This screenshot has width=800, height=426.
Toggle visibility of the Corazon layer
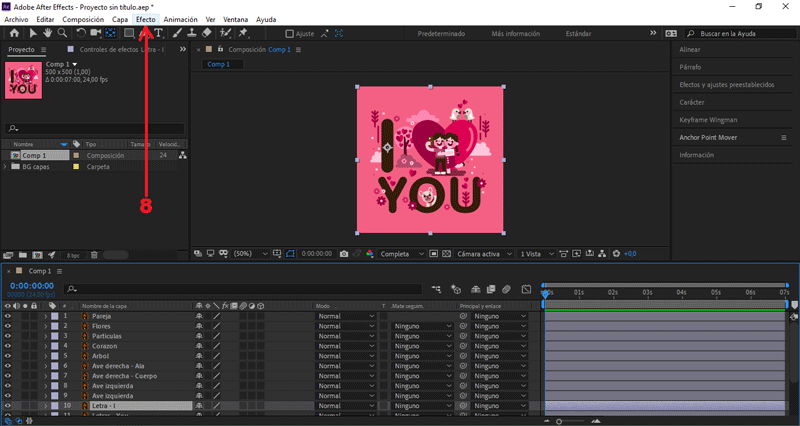click(x=7, y=346)
